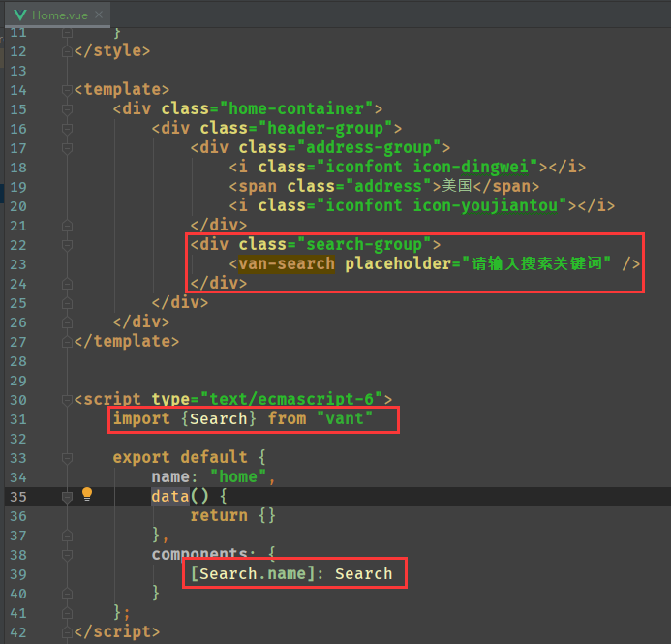
Task: Click the "home-container" class value
Action: 296,108
